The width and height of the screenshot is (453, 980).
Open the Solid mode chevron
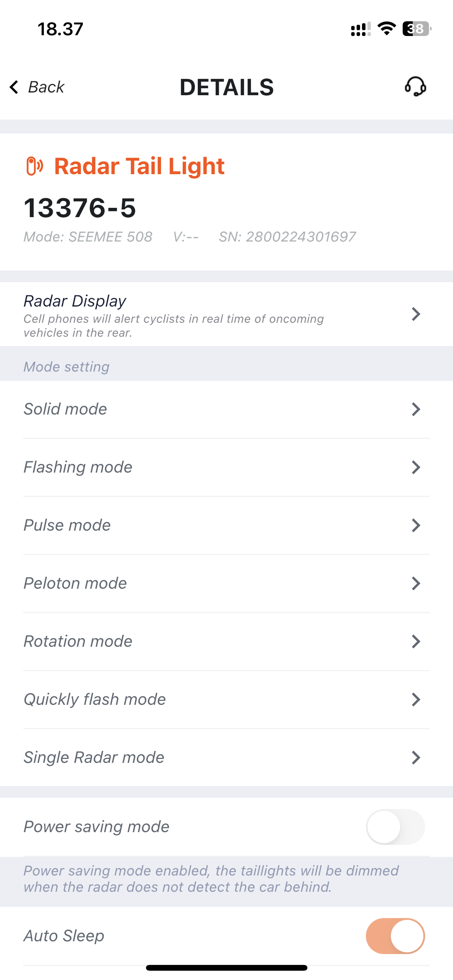416,409
